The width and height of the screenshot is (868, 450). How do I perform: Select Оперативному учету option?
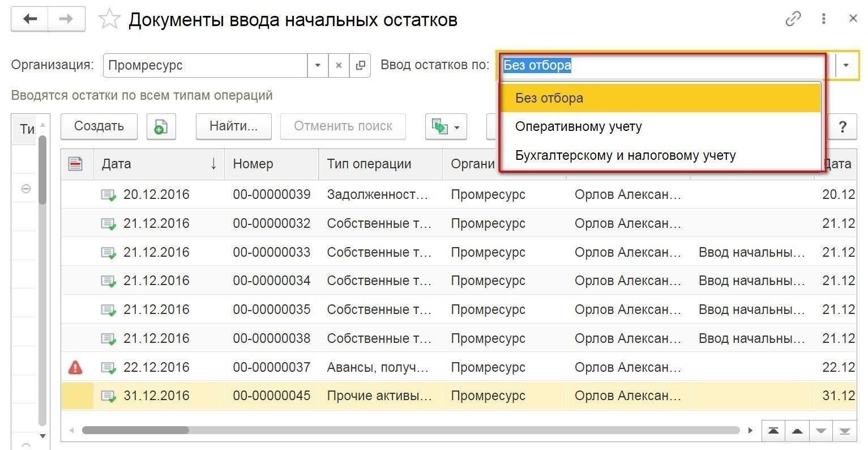pos(578,126)
